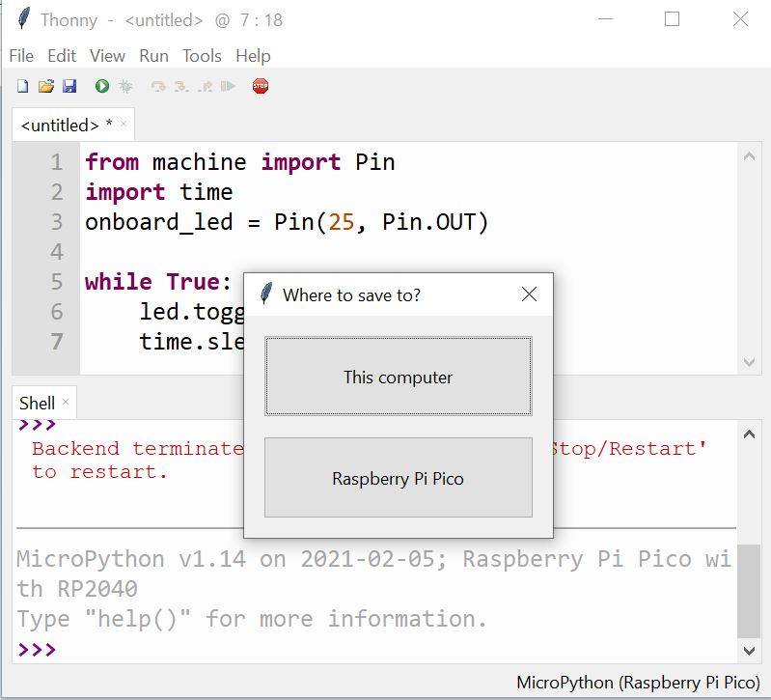771x700 pixels.
Task: Open interpreter selector 'MicroPython (Raspberry Pi Pico)'
Action: 638,683
